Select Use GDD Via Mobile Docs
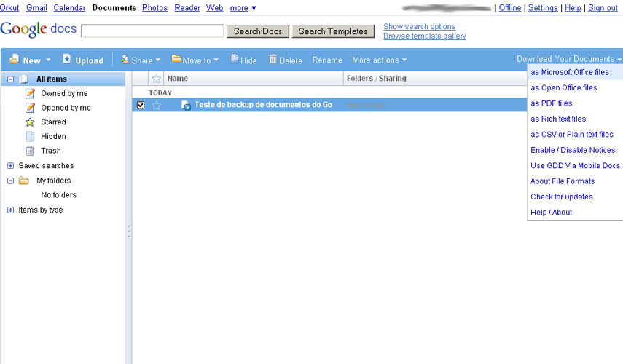The image size is (623, 364). click(x=576, y=165)
